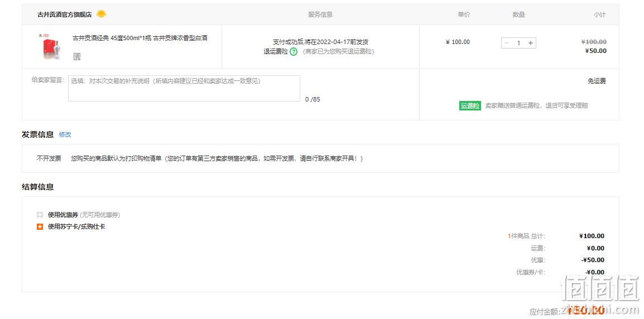Click the red liquor product thumbnail

[49, 46]
